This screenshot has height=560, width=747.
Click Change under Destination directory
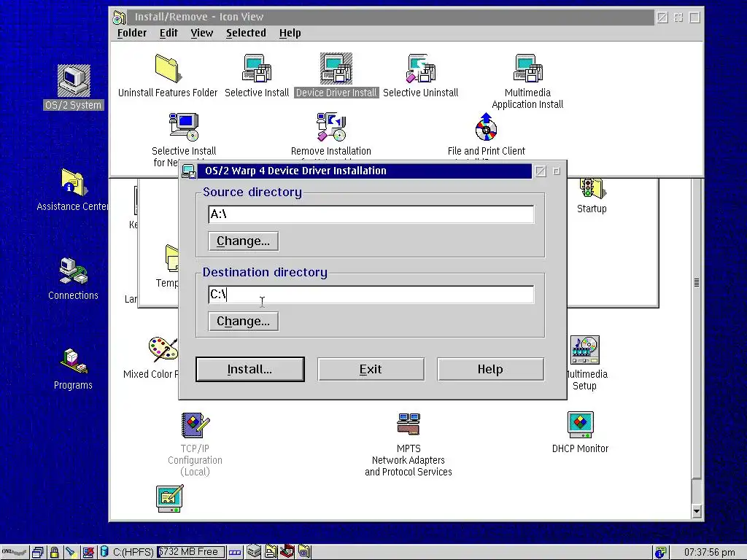(x=244, y=322)
